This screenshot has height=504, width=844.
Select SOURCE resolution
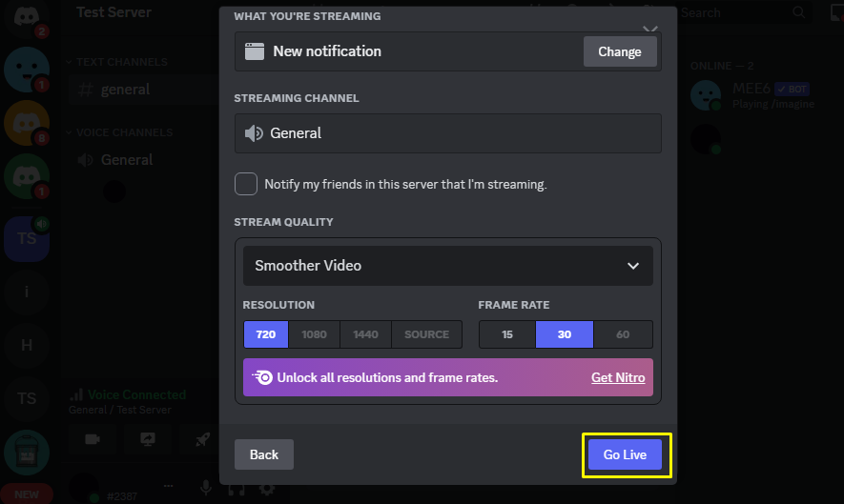[427, 334]
